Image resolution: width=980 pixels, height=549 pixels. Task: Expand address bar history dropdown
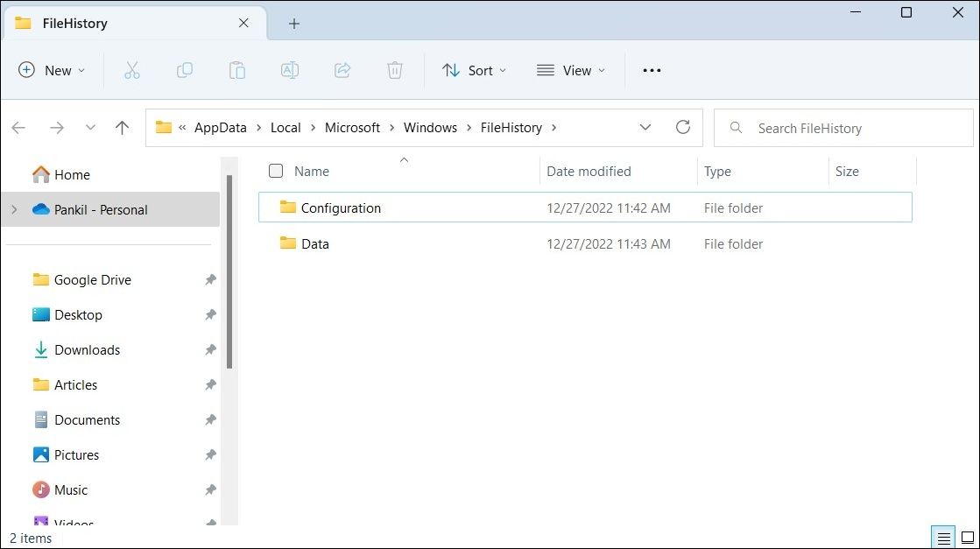coord(645,128)
